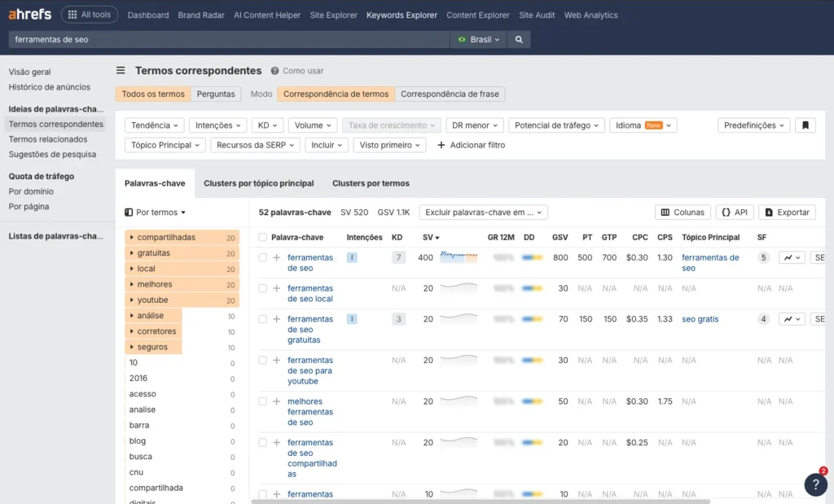This screenshot has height=504, width=834.
Task: Open the help question mark bubble
Action: click(815, 484)
